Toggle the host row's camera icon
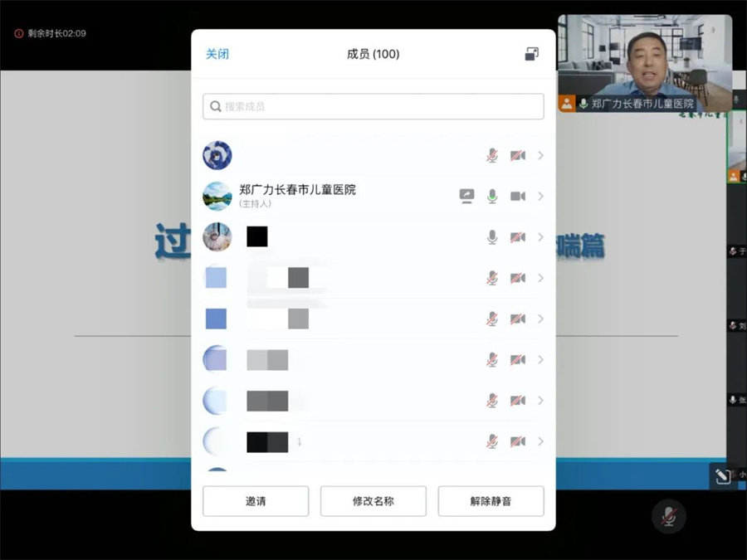Viewport: 747px width, 560px height. coord(517,197)
